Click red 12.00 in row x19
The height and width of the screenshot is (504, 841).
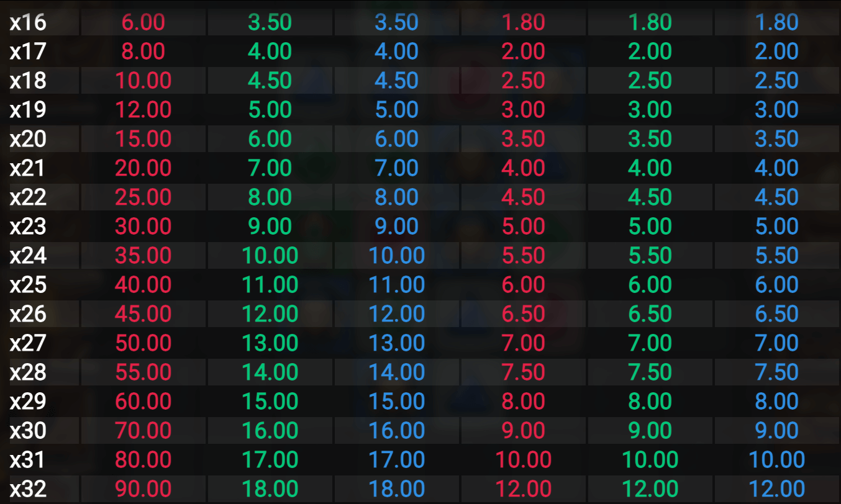pyautogui.click(x=143, y=110)
